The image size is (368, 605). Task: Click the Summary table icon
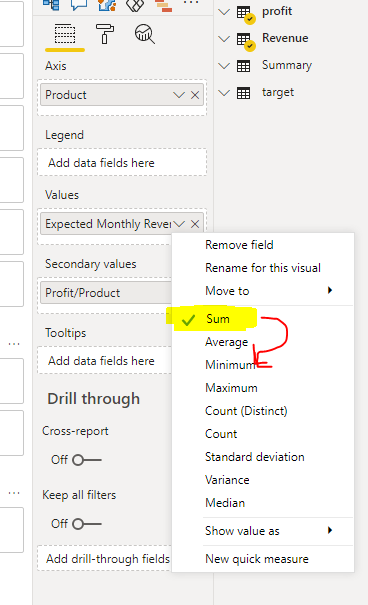click(243, 66)
